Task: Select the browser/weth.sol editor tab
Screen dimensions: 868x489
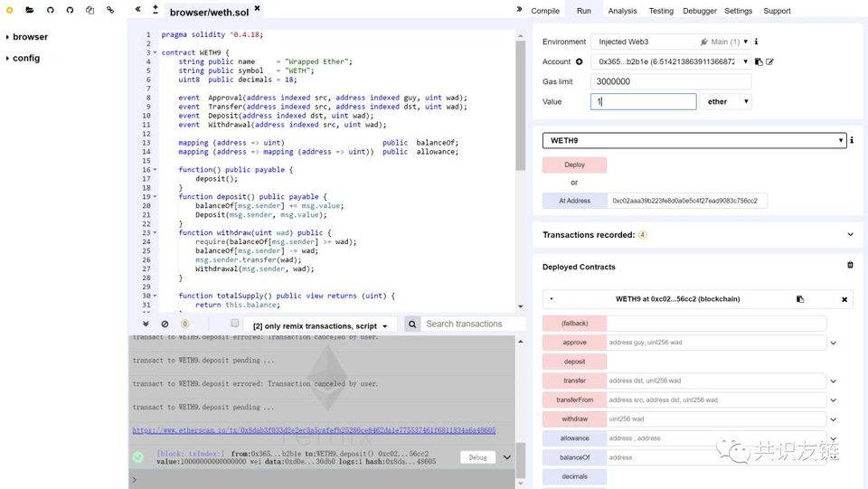Action: pyautogui.click(x=209, y=12)
